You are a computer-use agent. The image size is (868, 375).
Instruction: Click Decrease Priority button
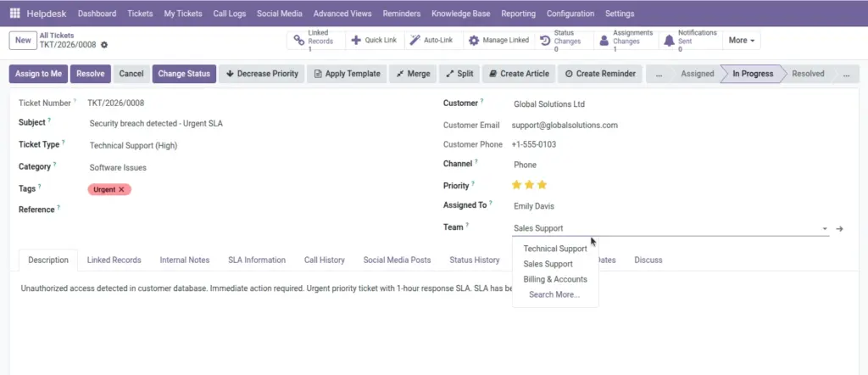point(262,74)
